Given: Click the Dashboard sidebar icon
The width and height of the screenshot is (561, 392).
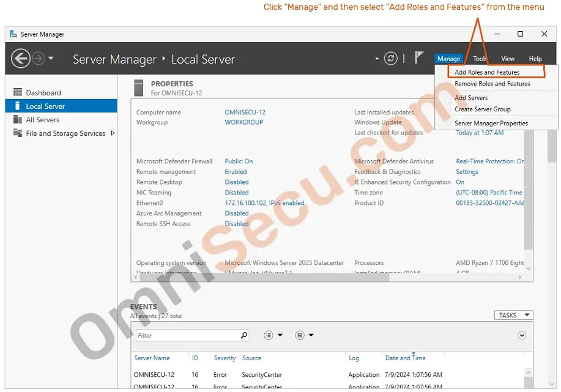Looking at the screenshot, I should [18, 92].
